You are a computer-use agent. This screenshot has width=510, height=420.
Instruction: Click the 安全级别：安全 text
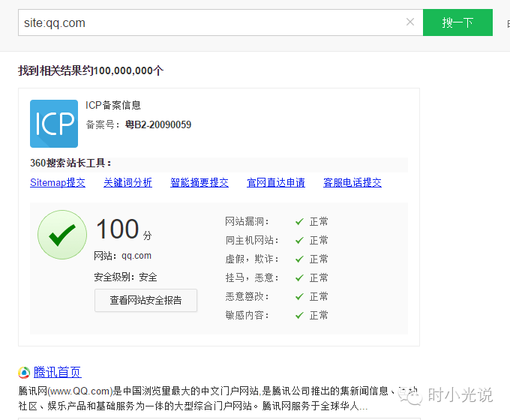click(125, 277)
